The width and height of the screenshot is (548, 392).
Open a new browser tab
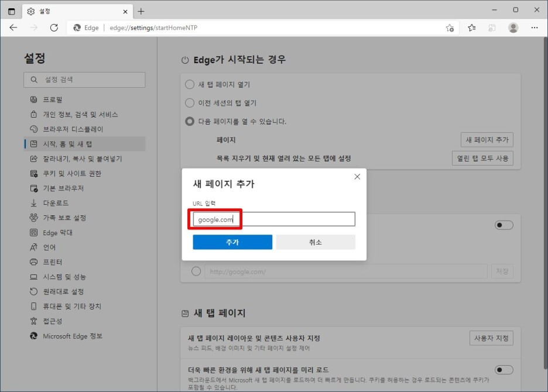coord(141,11)
